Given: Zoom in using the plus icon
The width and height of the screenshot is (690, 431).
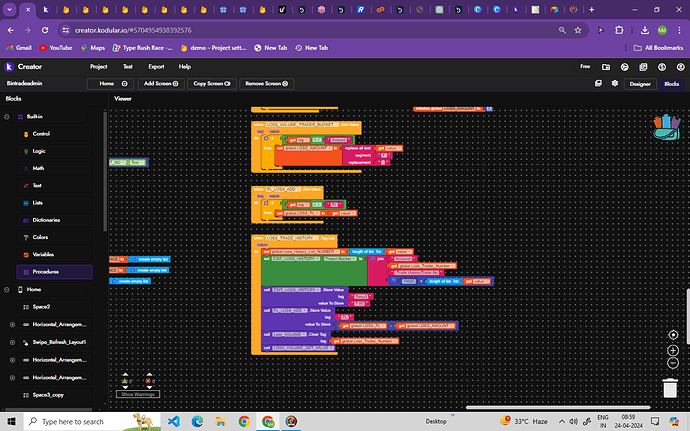Looking at the screenshot, I should [x=671, y=349].
